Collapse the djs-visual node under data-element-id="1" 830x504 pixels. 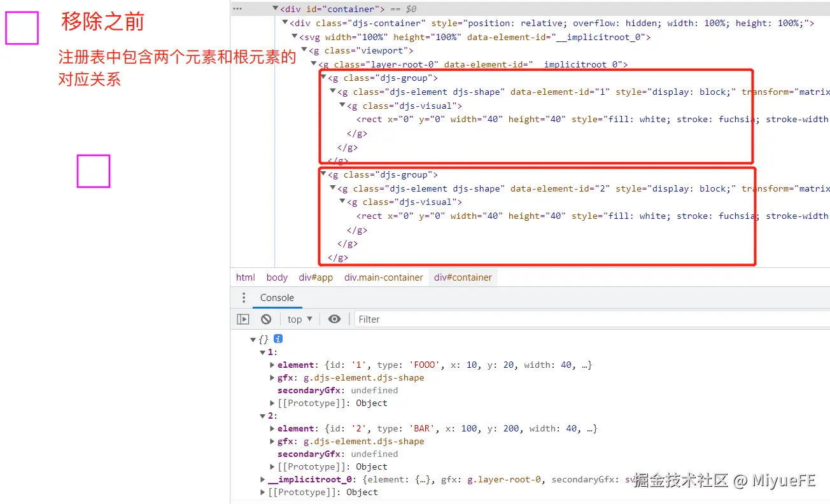coord(342,106)
